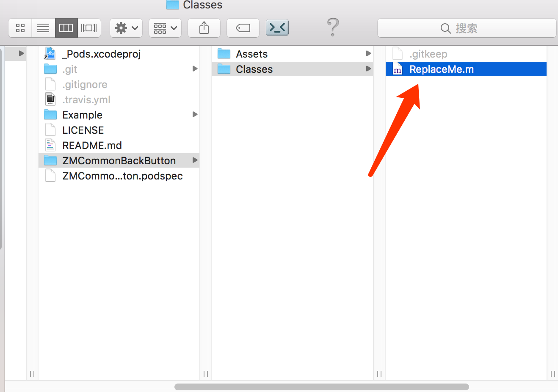Select the .gitkeep file icon
Screen dimensions: 558x392
point(398,53)
